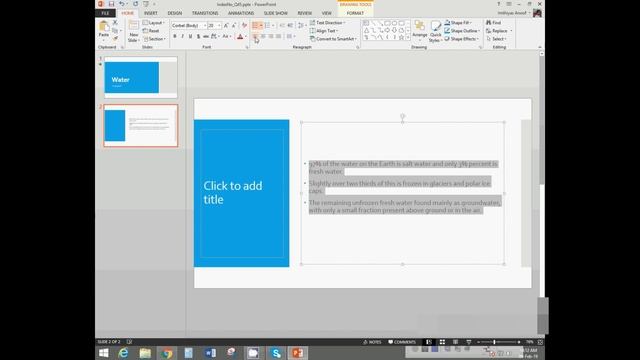Screen dimensions: 640x360
Task: Open the Section dropdown
Action: click(x=154, y=39)
